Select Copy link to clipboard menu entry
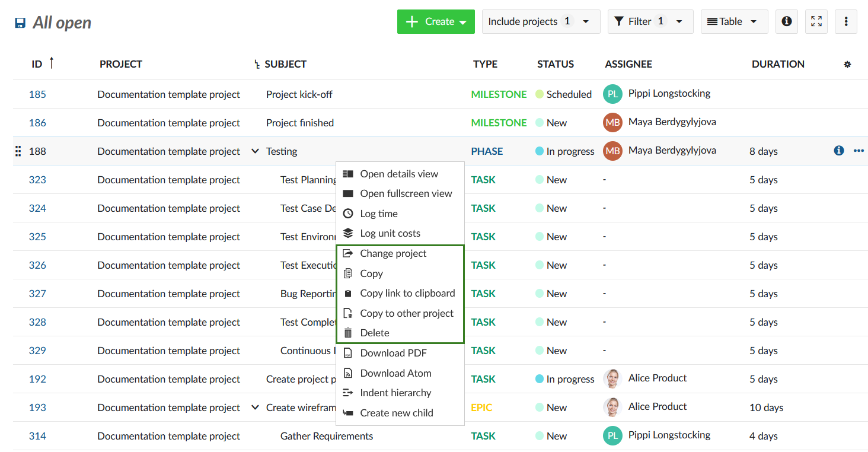Screen dimensions: 868x452 point(407,293)
